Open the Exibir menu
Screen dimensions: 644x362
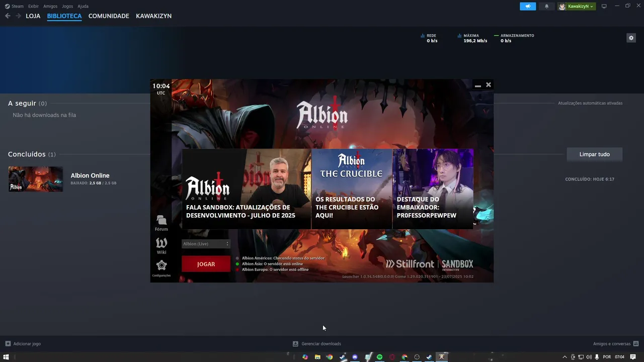(33, 6)
